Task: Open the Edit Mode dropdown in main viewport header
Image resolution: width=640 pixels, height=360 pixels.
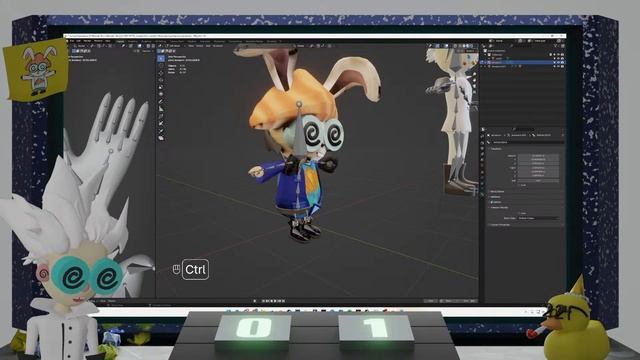Action: (174, 46)
